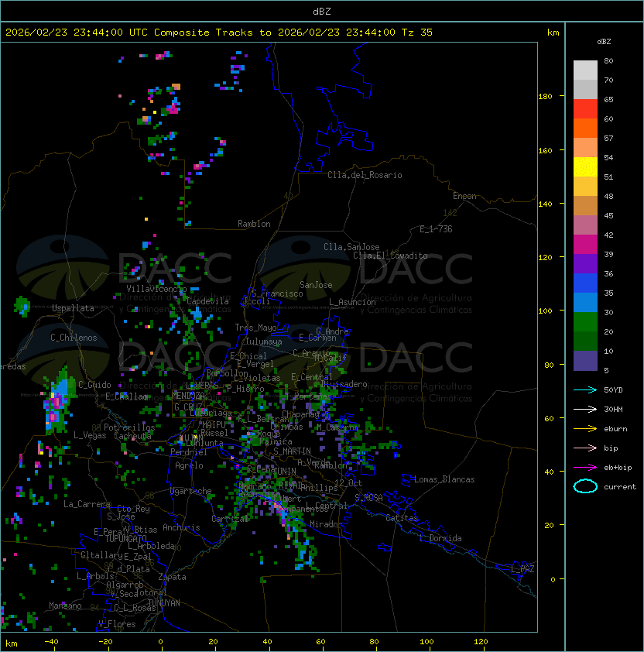Click the 'S_Francisco' map label

pos(277,293)
